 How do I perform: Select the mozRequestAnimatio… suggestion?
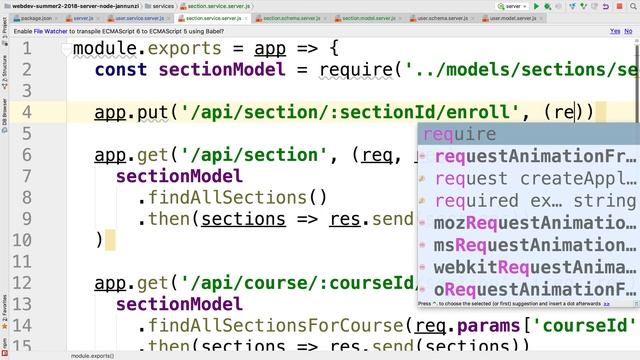click(529, 223)
